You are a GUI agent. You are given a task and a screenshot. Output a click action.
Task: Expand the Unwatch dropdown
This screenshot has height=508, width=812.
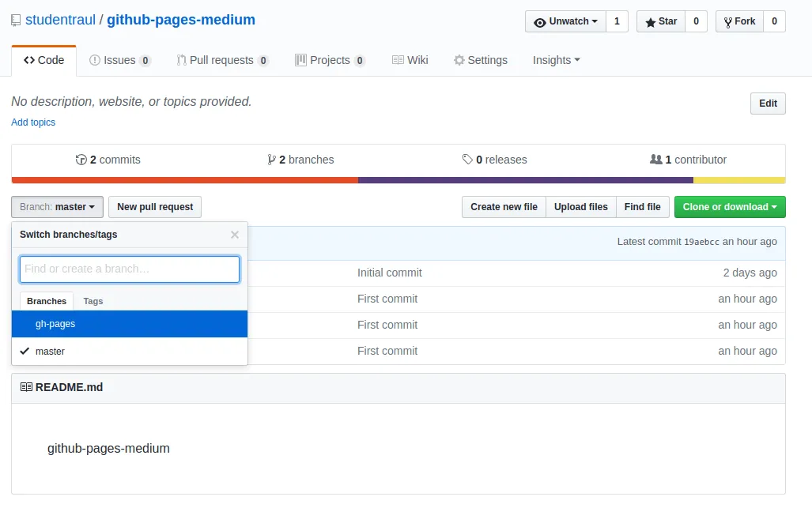[x=565, y=22]
